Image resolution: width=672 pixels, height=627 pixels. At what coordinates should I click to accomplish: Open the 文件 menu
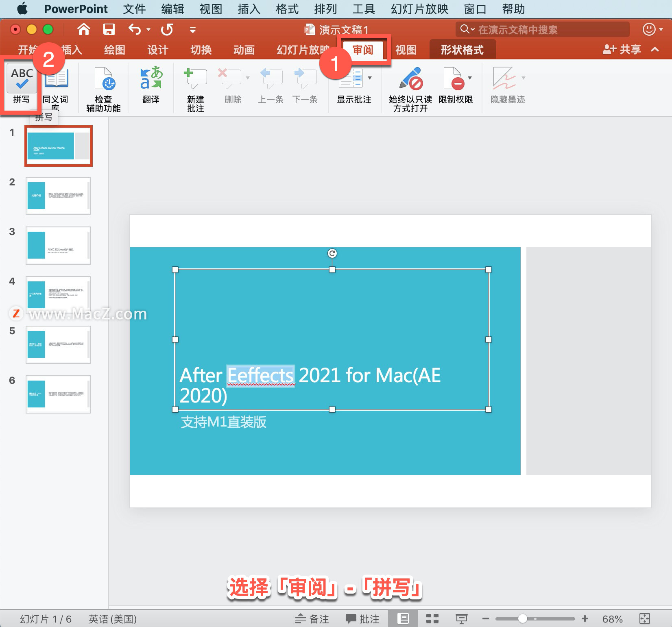pos(134,9)
